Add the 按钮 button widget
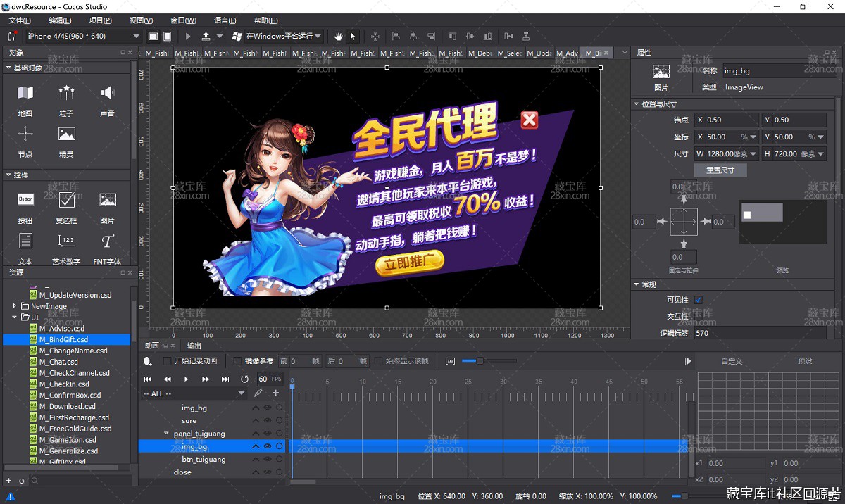 25,208
